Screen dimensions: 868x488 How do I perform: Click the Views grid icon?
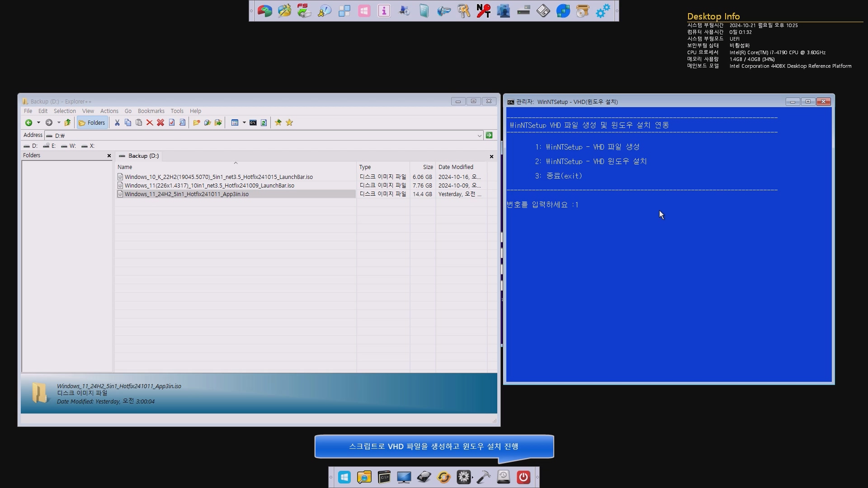tap(235, 122)
